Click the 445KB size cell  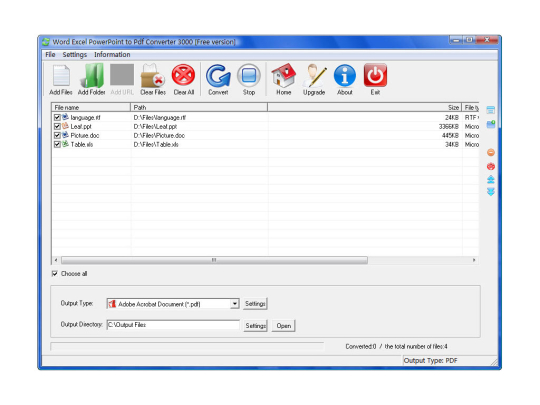450,135
